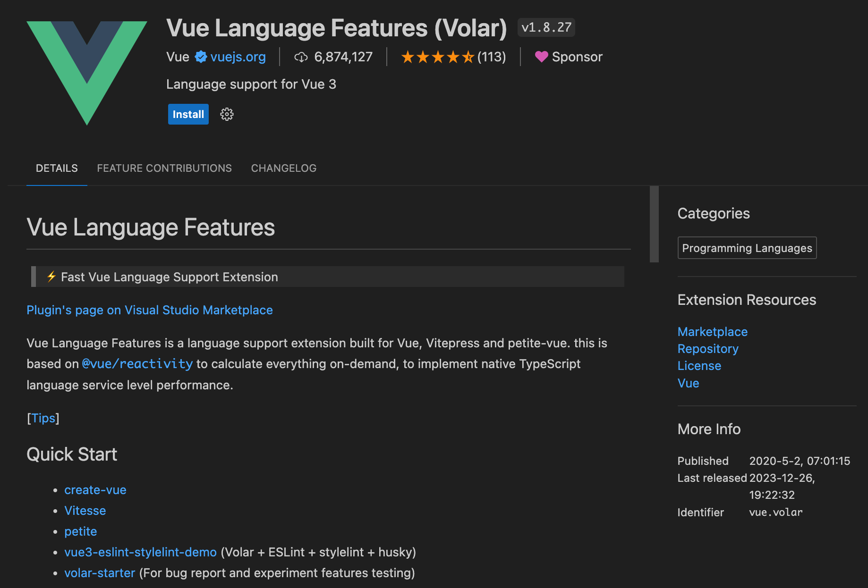
Task: Switch to the Details tab
Action: 57,168
